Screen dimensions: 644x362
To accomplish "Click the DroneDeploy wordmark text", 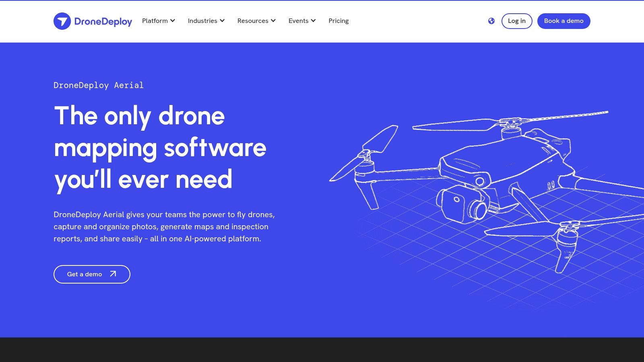I will coord(103,22).
